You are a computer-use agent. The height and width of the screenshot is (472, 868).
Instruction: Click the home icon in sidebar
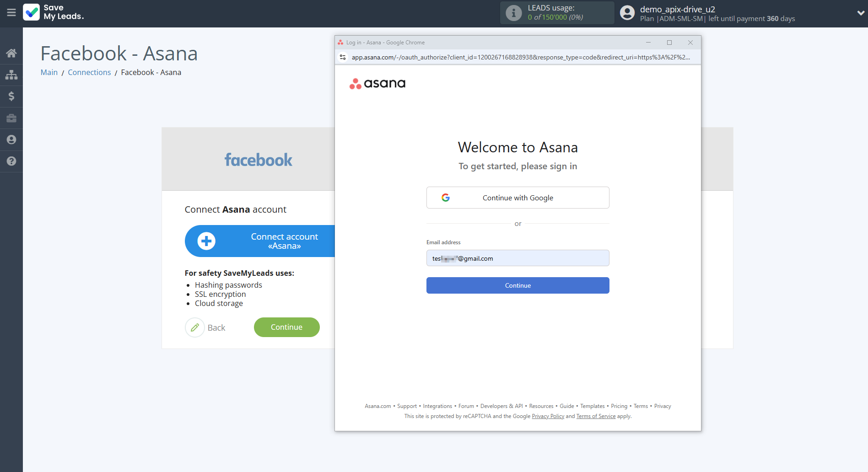tap(11, 53)
